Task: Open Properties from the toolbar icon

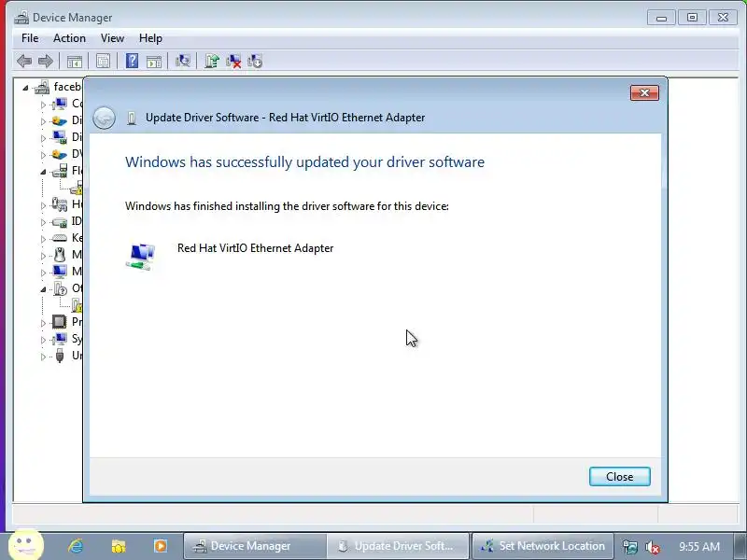Action: click(x=103, y=61)
